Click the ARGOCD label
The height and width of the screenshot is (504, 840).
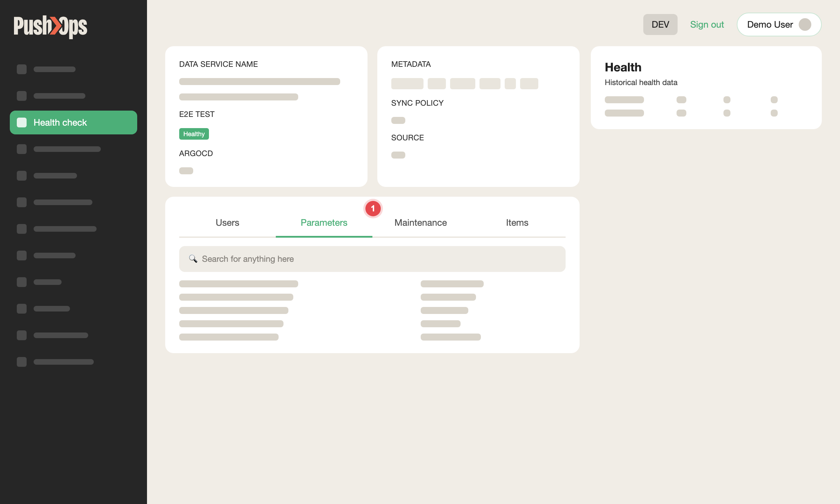coord(196,154)
